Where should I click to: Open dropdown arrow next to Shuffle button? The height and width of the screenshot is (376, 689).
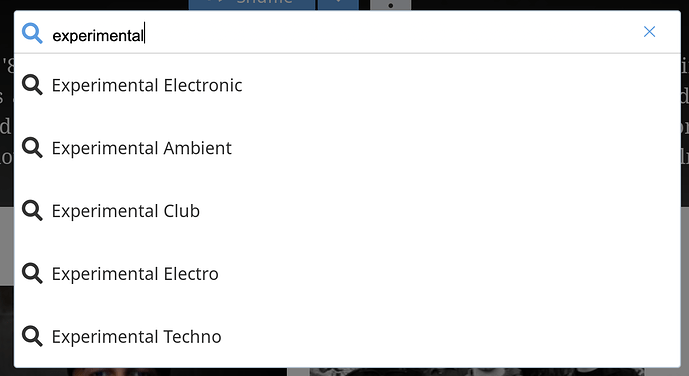pos(338,5)
